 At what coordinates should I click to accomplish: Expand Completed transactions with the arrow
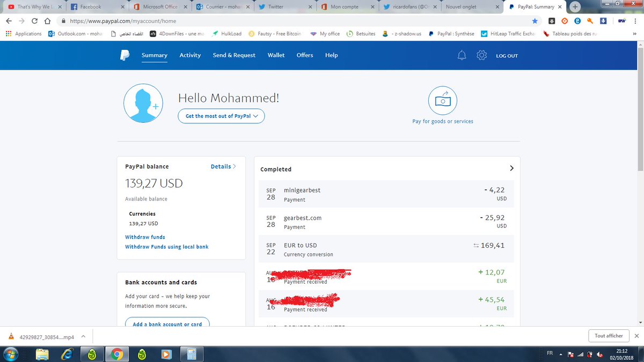pos(511,168)
